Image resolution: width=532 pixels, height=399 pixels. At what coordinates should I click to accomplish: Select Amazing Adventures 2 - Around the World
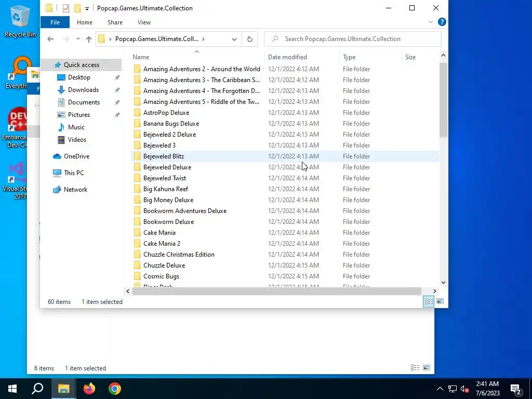[285, 69]
